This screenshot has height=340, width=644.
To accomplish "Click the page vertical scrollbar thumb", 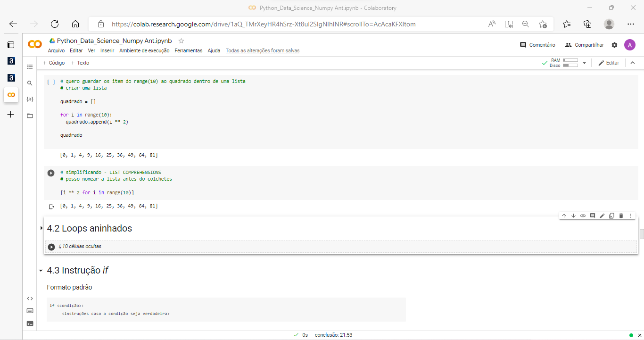I will pyautogui.click(x=642, y=234).
